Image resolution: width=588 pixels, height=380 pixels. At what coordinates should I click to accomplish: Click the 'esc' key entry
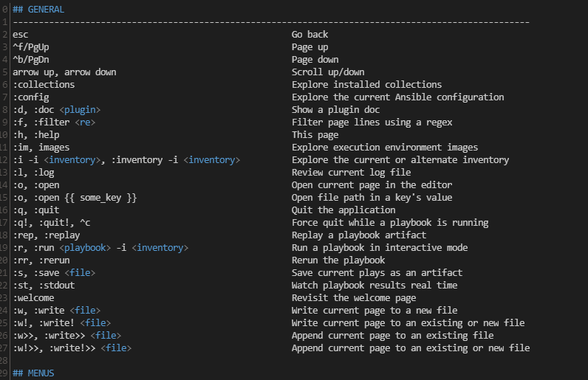[20, 35]
